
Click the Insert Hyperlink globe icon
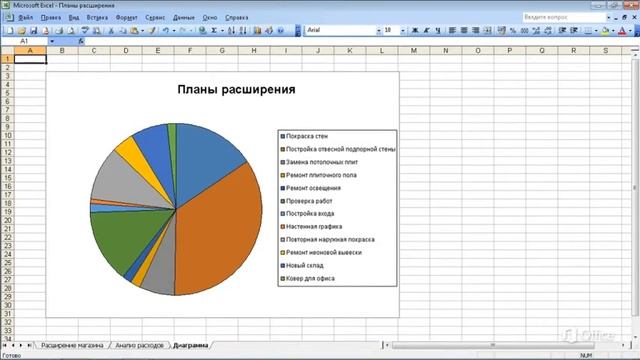coord(202,30)
